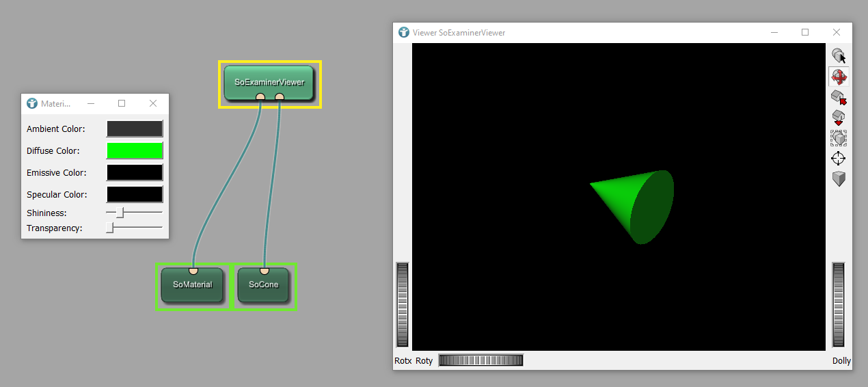
Task: Activate the seek crosshair icon
Action: (838, 159)
